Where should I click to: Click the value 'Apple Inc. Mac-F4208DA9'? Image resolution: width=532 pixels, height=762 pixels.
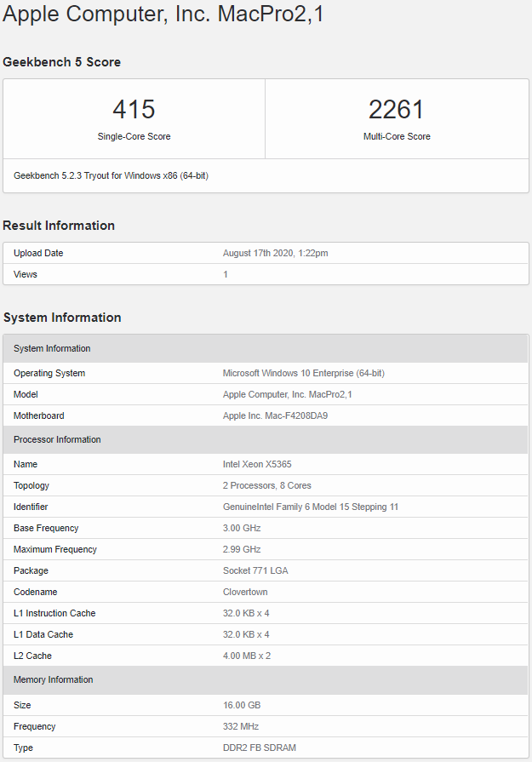(x=276, y=416)
